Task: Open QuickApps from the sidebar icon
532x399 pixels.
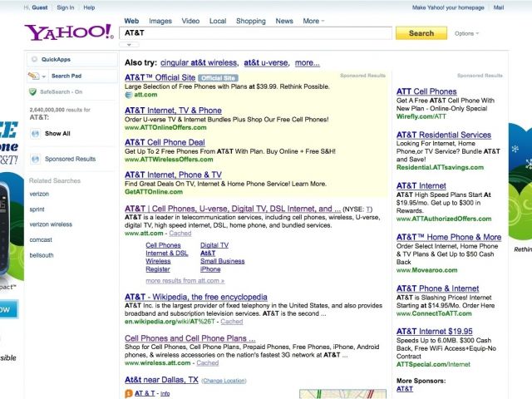Action: coord(35,60)
